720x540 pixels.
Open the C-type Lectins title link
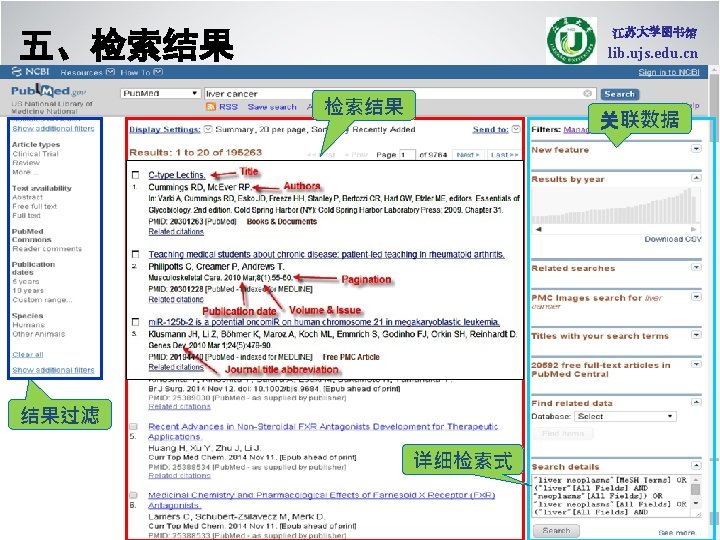coord(177,175)
